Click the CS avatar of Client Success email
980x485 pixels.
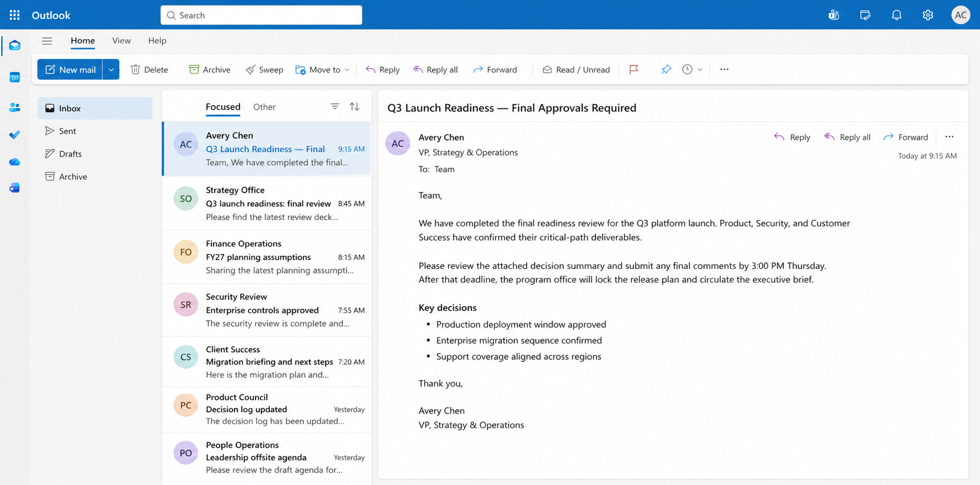[186, 357]
